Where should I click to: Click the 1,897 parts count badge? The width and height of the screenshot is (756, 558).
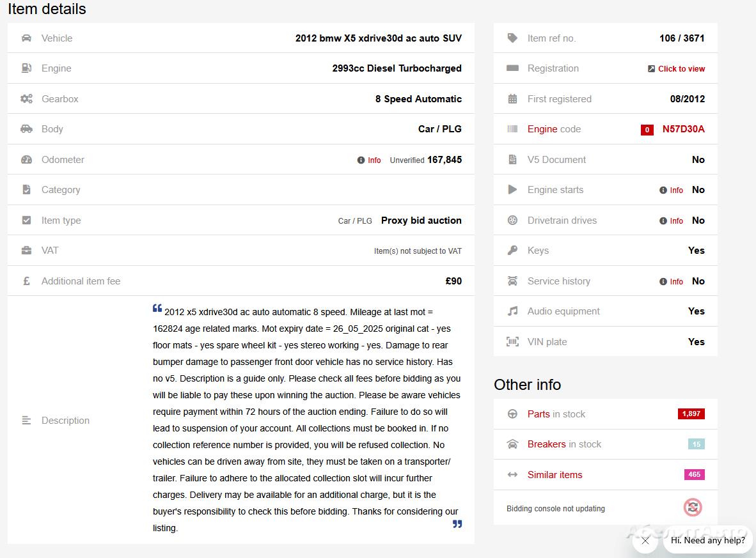point(691,414)
